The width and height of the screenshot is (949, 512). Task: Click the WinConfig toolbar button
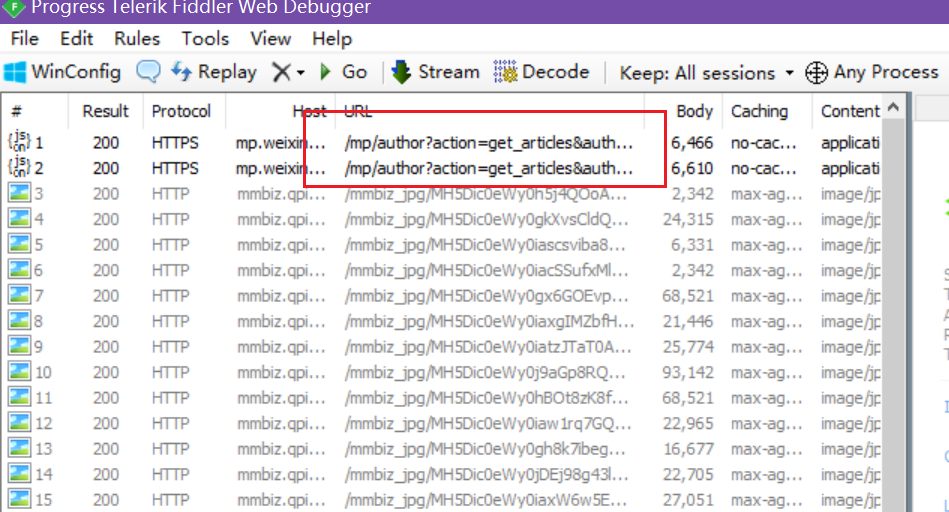point(62,72)
